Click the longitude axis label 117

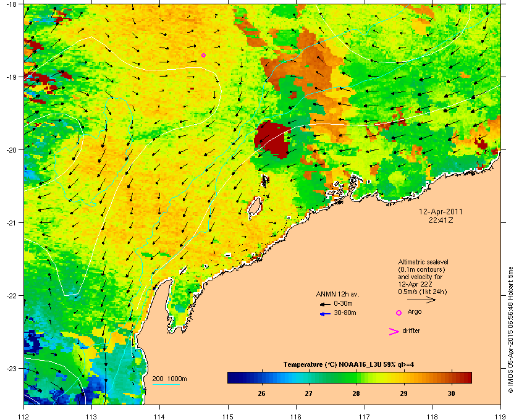pyautogui.click(x=365, y=417)
